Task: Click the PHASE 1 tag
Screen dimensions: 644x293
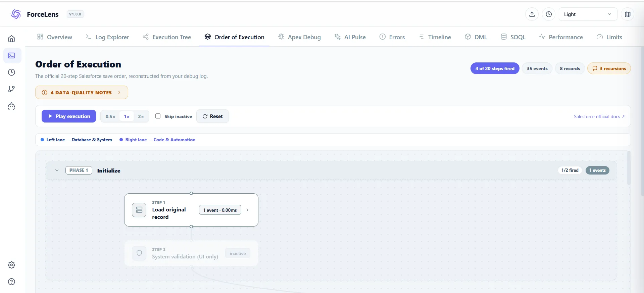Action: 79,170
